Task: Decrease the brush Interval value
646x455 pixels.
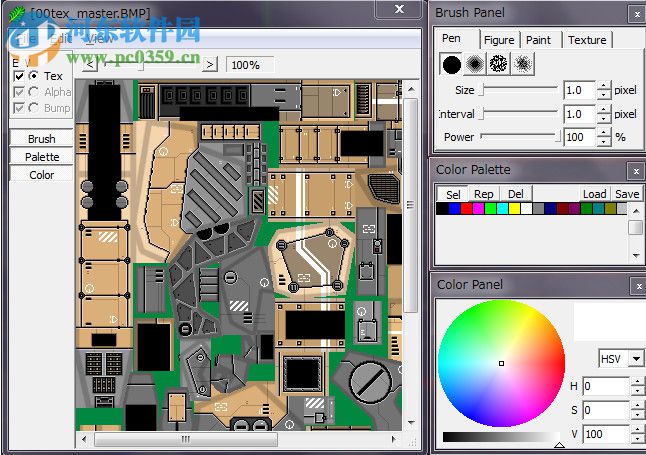Action: tap(604, 119)
